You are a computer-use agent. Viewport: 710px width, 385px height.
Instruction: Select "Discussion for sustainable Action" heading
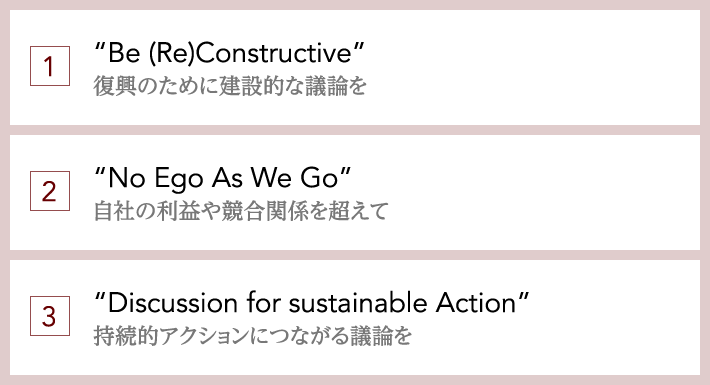pos(312,303)
